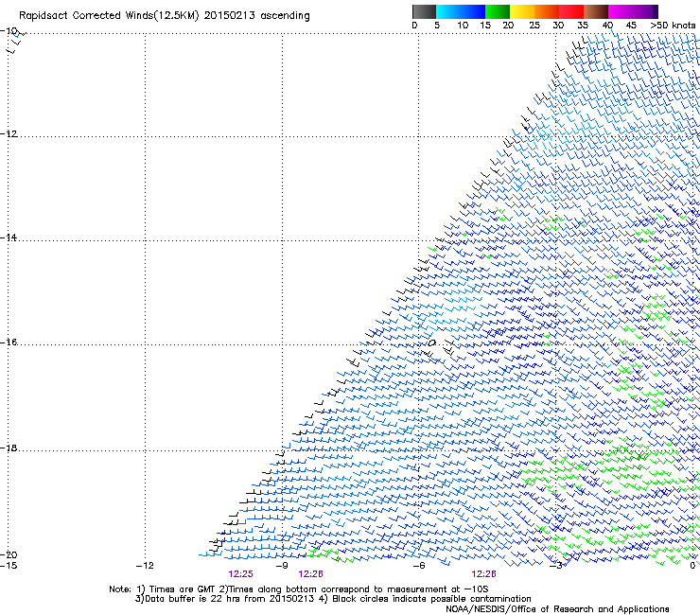Image resolution: width=700 pixels, height=615 pixels.
Task: Pick the magenta 40-45 knots color segment
Action: pos(621,11)
